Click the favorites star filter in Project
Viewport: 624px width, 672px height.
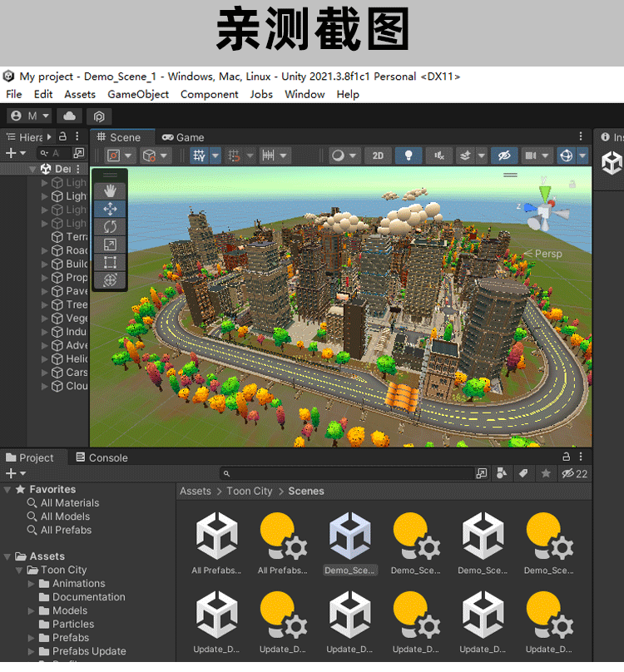[x=546, y=473]
